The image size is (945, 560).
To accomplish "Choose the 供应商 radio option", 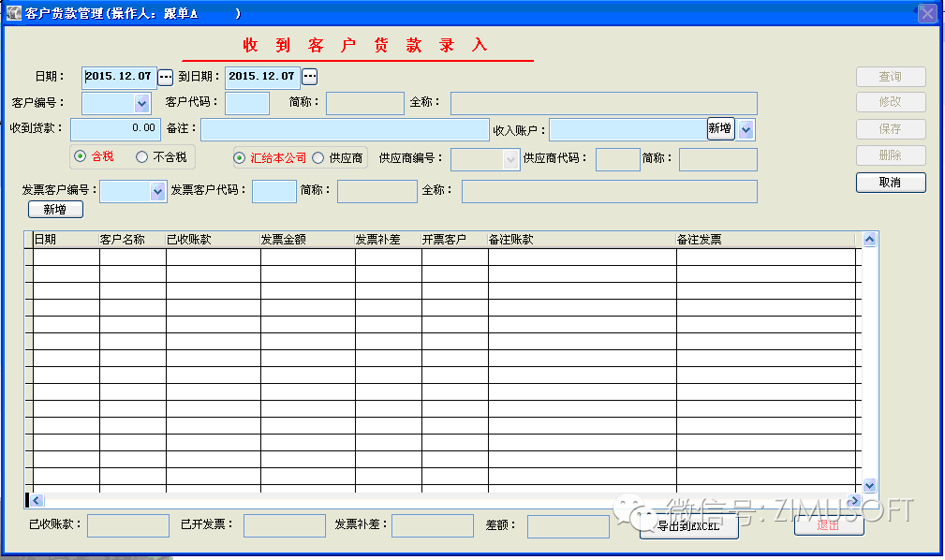I will tap(318, 158).
